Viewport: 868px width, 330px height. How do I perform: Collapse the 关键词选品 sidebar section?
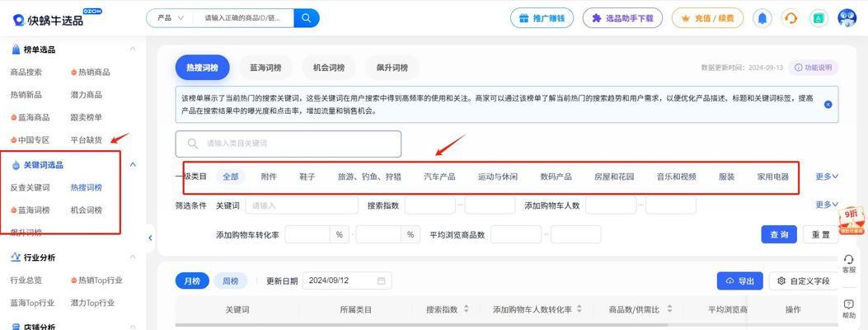click(133, 164)
